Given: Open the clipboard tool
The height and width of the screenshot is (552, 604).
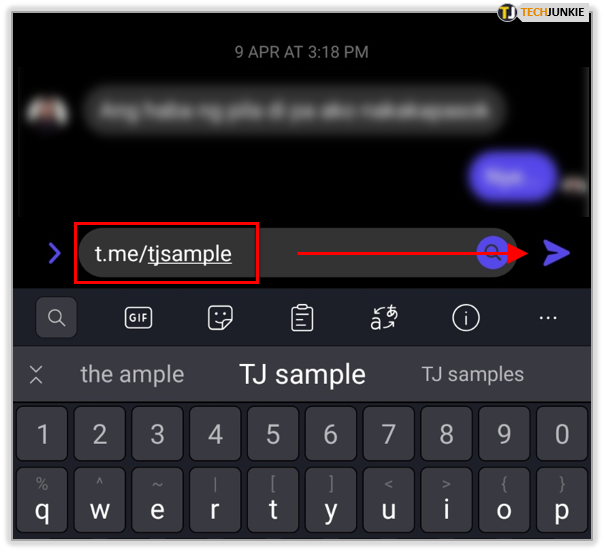Looking at the screenshot, I should (302, 318).
